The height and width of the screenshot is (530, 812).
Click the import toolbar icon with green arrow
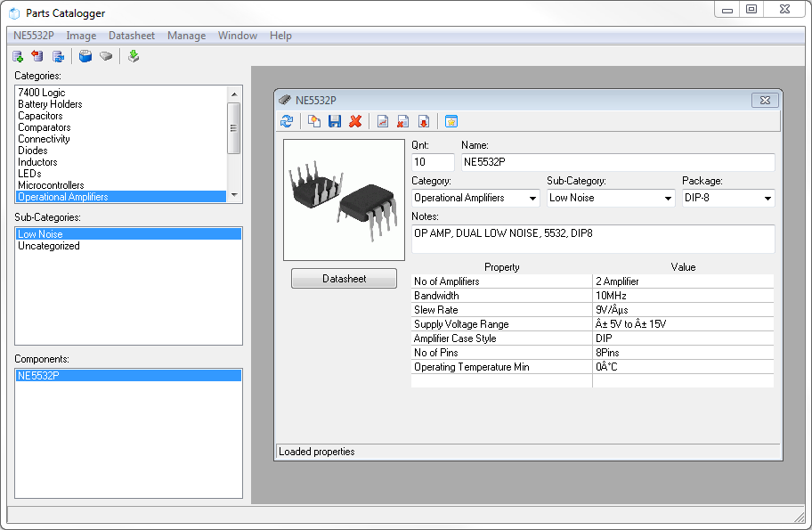point(133,55)
